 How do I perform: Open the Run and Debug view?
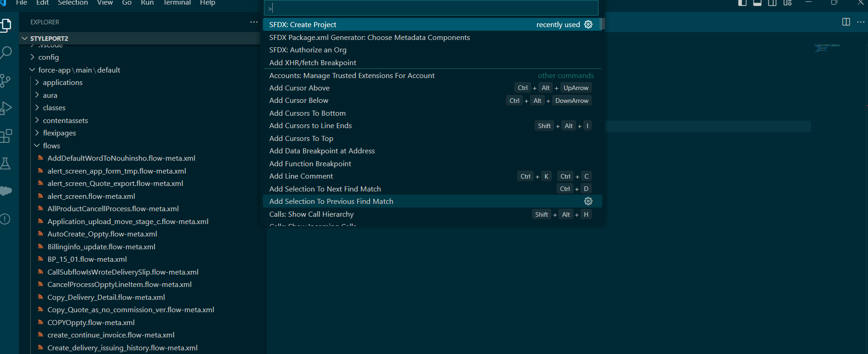[6, 108]
